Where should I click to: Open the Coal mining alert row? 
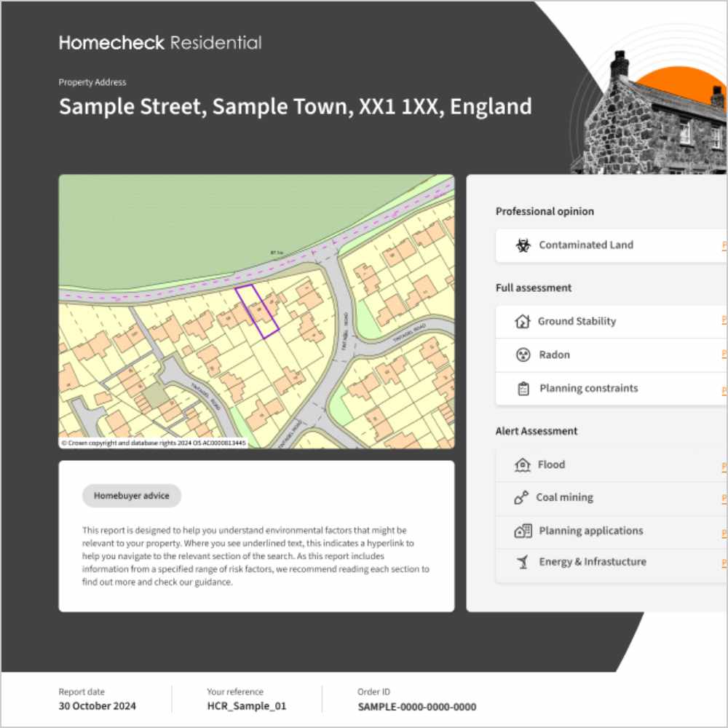coord(612,498)
